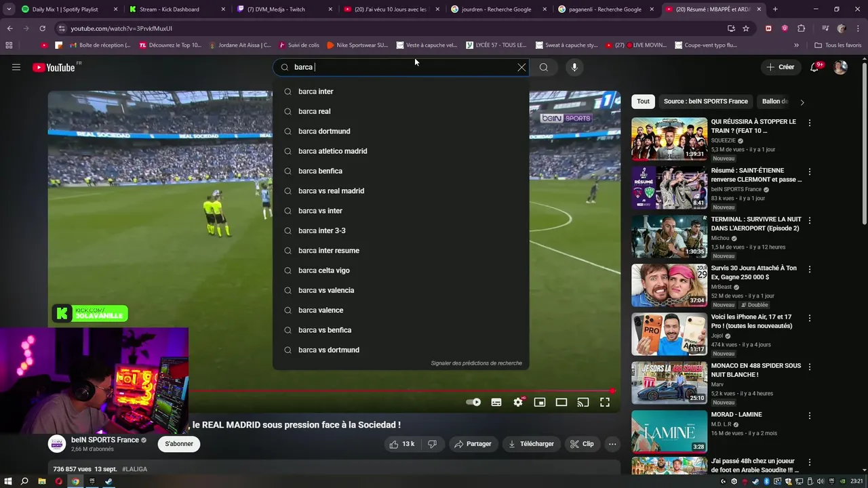Open options menu for MORAD - LAMINE video
This screenshot has width=868, height=488.
pos(810,416)
